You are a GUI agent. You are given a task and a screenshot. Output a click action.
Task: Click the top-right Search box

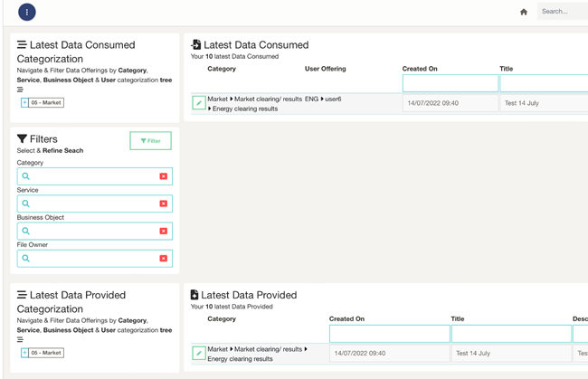pyautogui.click(x=562, y=12)
